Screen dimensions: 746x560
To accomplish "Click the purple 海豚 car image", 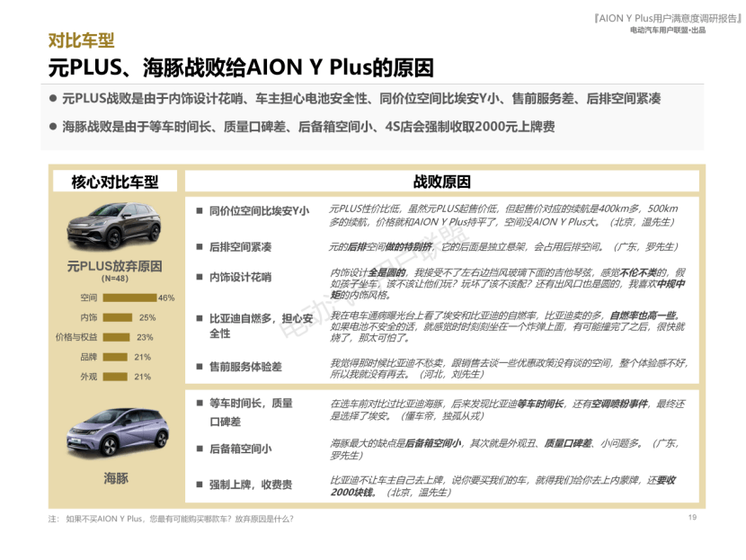I will pyautogui.click(x=118, y=433).
